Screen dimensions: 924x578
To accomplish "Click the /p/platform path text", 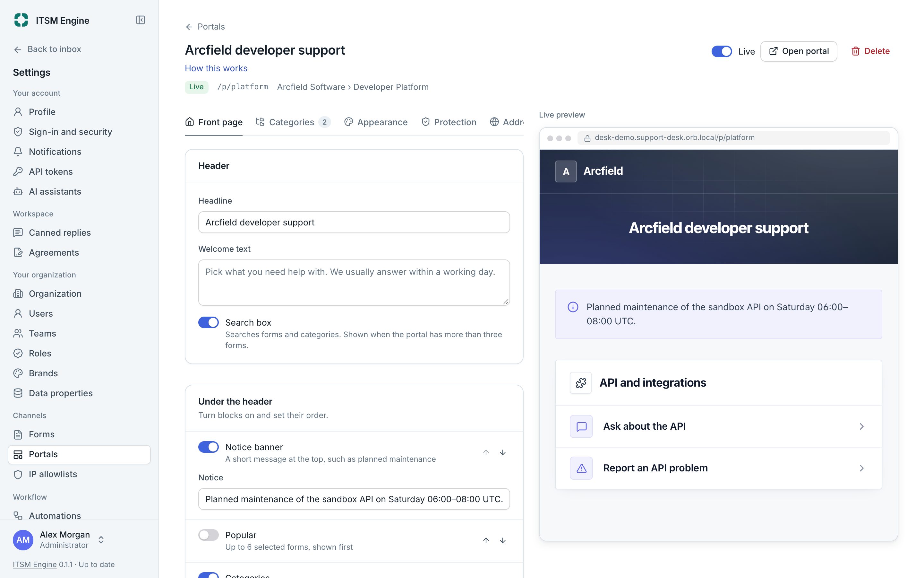I will pyautogui.click(x=243, y=87).
